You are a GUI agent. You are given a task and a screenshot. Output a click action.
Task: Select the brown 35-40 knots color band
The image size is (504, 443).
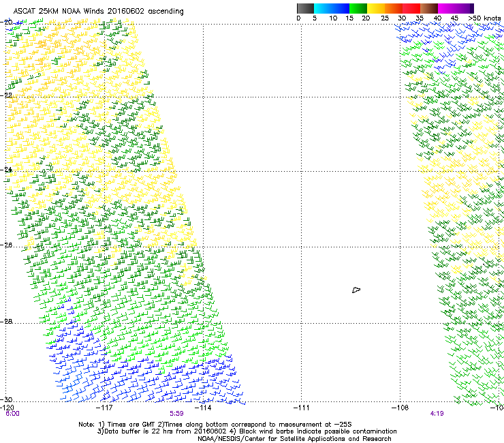tap(429, 8)
